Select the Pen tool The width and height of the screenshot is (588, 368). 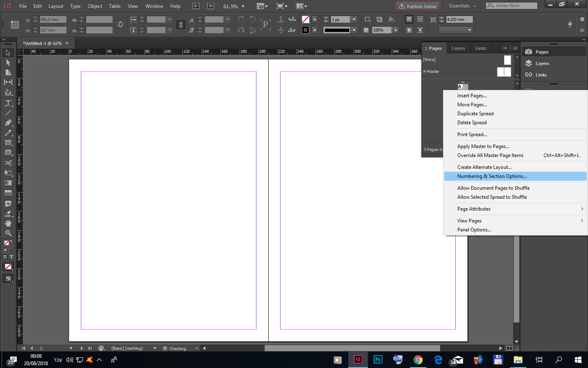point(9,123)
